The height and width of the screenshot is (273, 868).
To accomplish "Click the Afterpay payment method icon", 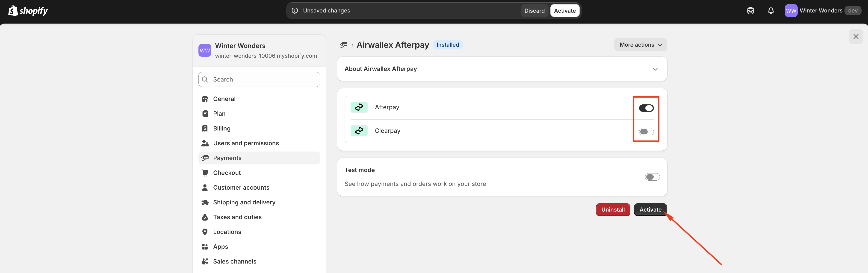I will click(x=359, y=107).
